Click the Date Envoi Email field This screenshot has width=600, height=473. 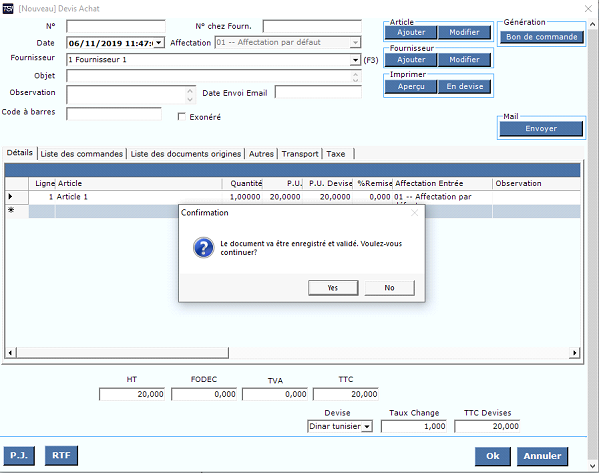point(318,92)
